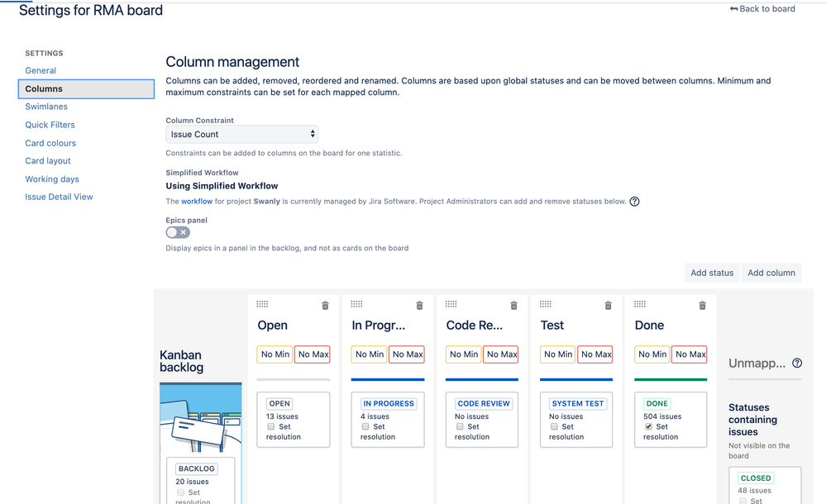Open Card colours settings
Image resolution: width=826 pixels, height=504 pixels.
(x=50, y=143)
